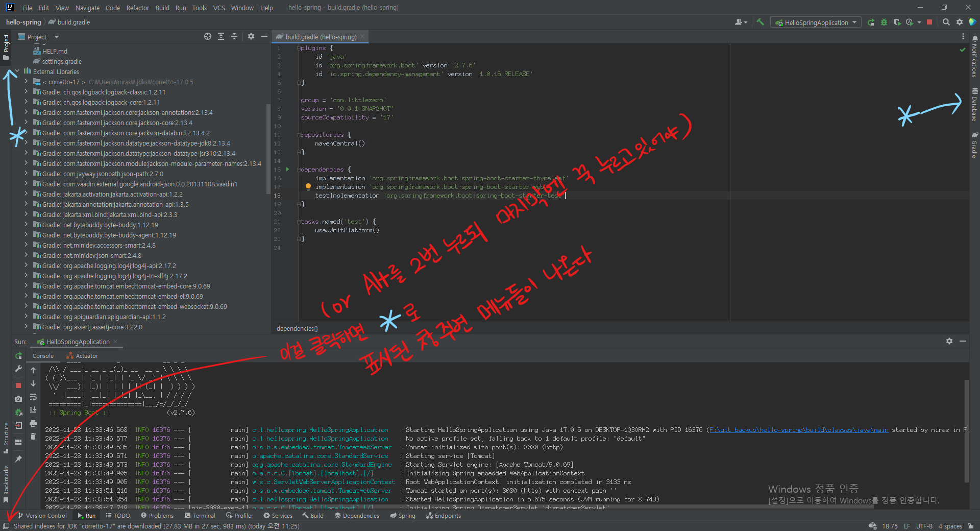Open Dependencies tool window
The width and height of the screenshot is (980, 531).
pyautogui.click(x=357, y=516)
